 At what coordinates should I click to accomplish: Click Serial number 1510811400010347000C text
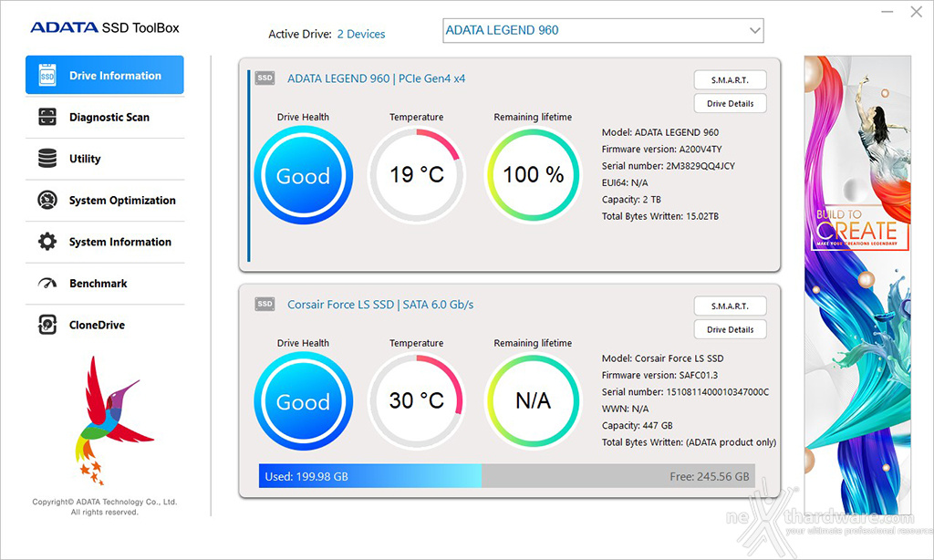point(686,392)
